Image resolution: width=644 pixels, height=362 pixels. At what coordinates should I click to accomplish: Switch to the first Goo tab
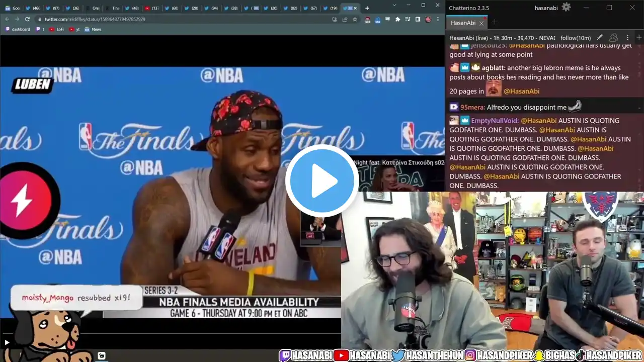click(x=12, y=8)
